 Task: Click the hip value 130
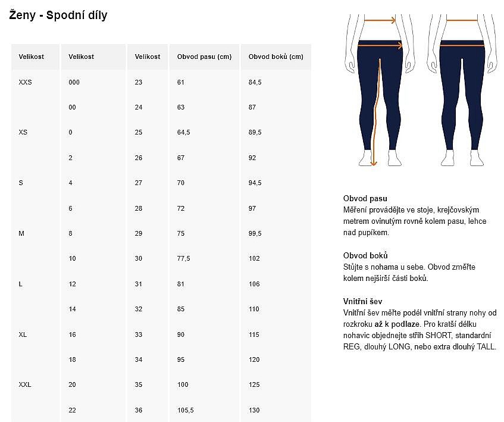(x=254, y=410)
